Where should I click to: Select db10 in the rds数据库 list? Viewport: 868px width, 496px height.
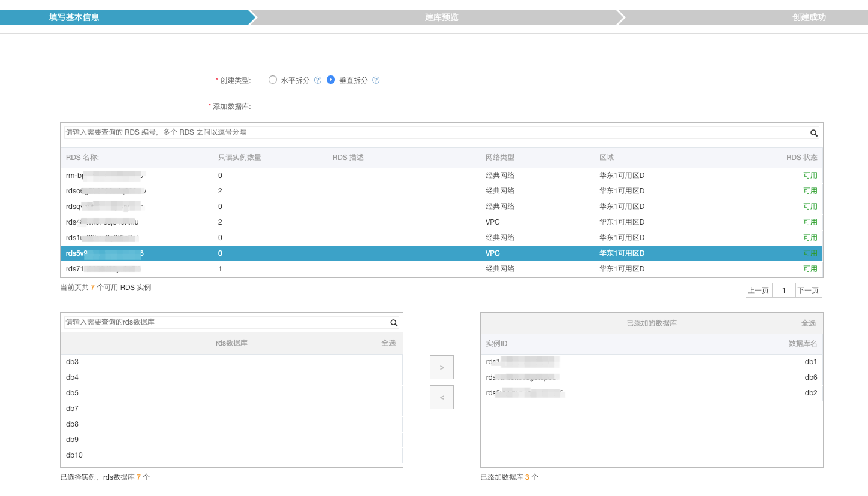[x=231, y=455]
